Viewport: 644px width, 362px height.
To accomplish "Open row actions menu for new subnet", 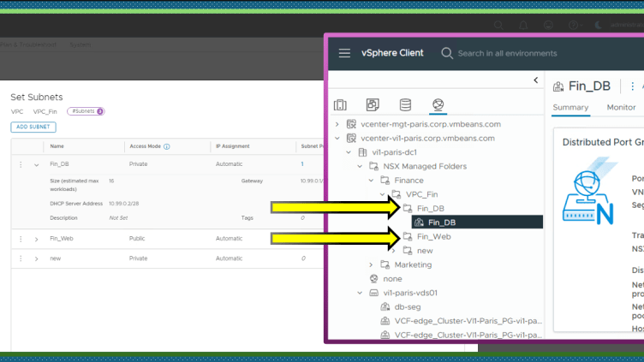I will [21, 258].
